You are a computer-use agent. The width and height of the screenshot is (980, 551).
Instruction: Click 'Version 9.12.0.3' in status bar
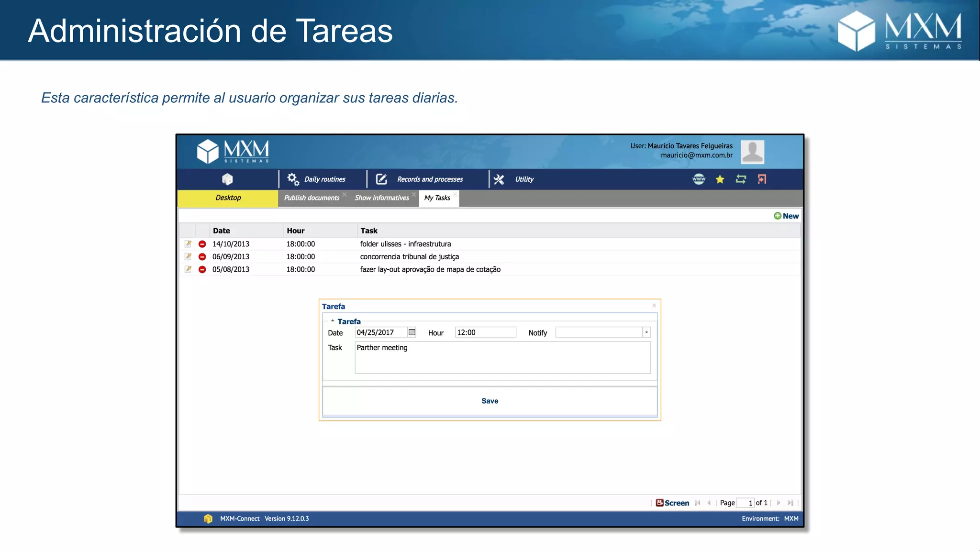tap(287, 518)
